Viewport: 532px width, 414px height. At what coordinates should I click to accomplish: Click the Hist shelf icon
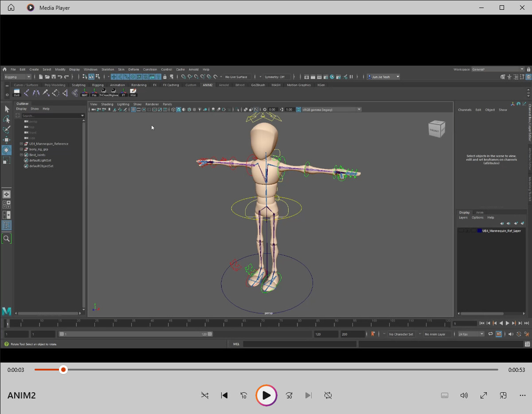click(x=133, y=92)
